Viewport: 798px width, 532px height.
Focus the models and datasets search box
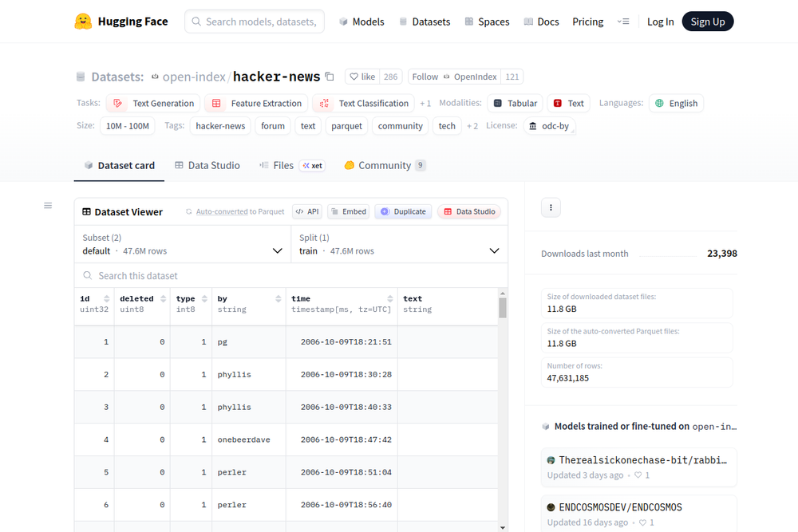255,22
